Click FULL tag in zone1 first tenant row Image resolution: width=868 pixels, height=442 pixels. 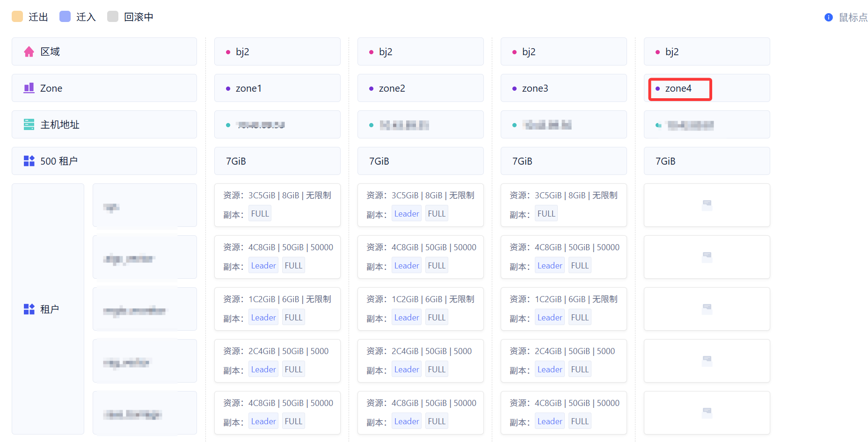[x=260, y=214]
